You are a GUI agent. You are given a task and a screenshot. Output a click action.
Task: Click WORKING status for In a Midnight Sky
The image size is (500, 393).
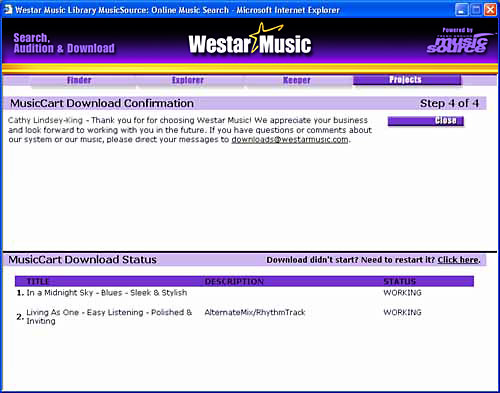pos(402,293)
